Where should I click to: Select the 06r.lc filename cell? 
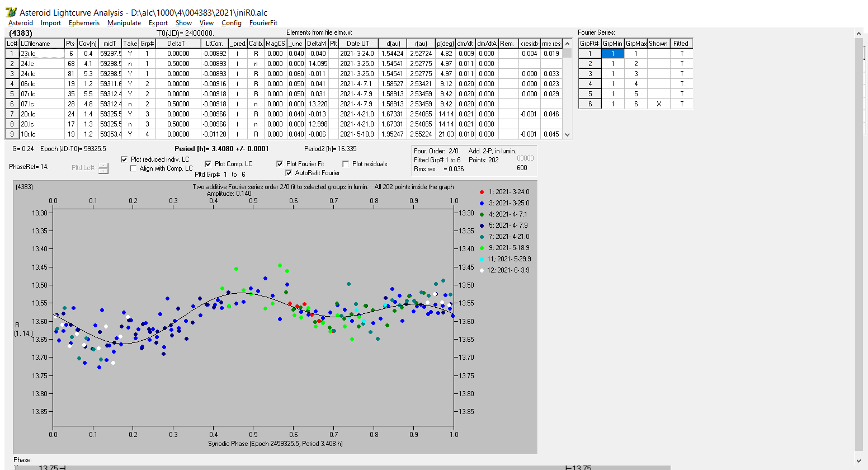point(41,84)
